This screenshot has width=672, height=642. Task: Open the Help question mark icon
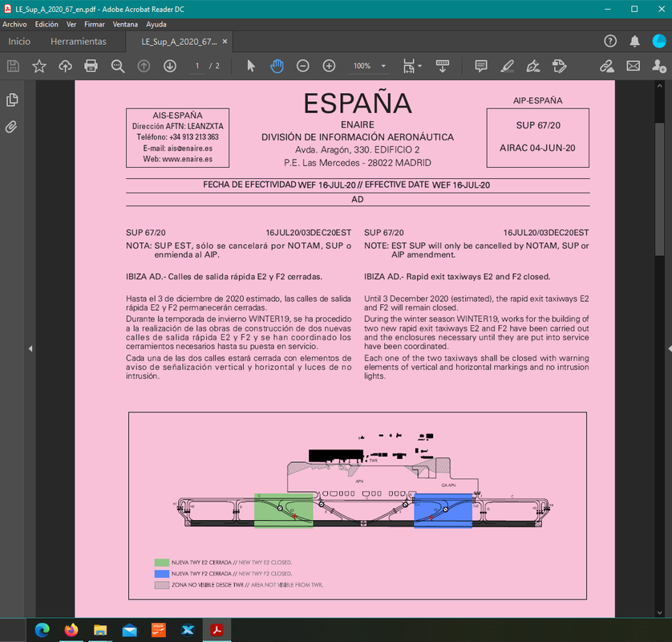coord(610,41)
